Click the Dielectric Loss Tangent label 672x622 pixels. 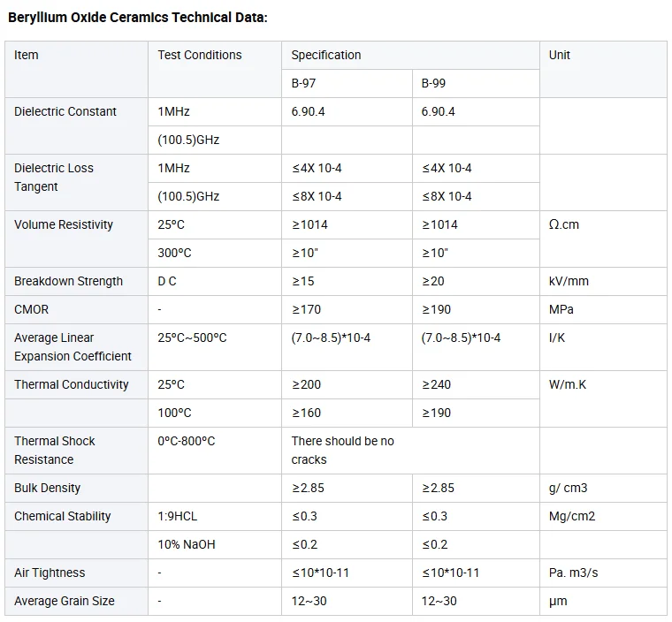[x=53, y=177]
